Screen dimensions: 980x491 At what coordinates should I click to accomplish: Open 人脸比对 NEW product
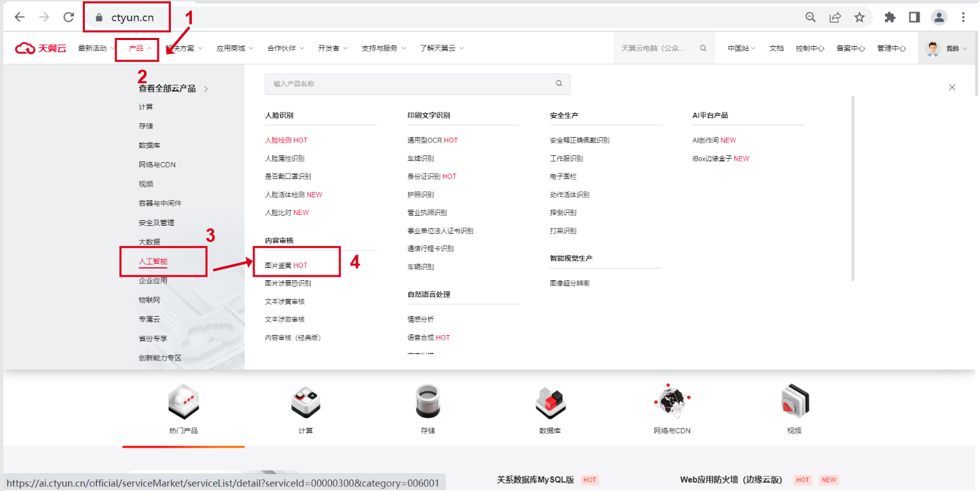tap(286, 212)
